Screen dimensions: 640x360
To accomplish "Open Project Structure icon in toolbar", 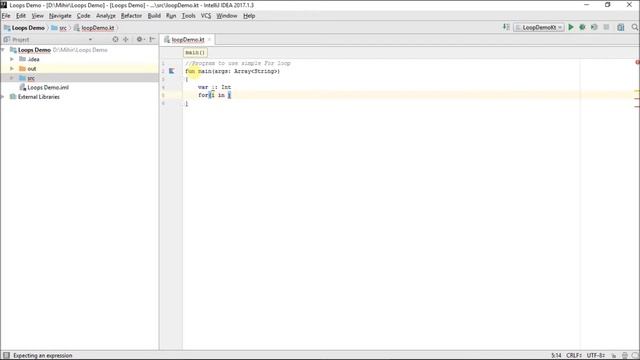I will [x=621, y=27].
